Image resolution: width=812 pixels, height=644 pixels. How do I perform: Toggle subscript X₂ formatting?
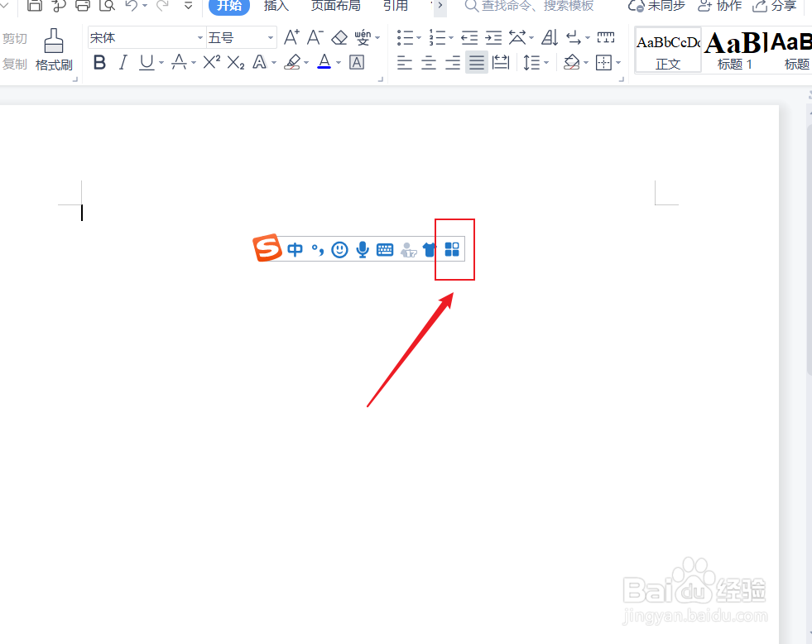coord(236,63)
